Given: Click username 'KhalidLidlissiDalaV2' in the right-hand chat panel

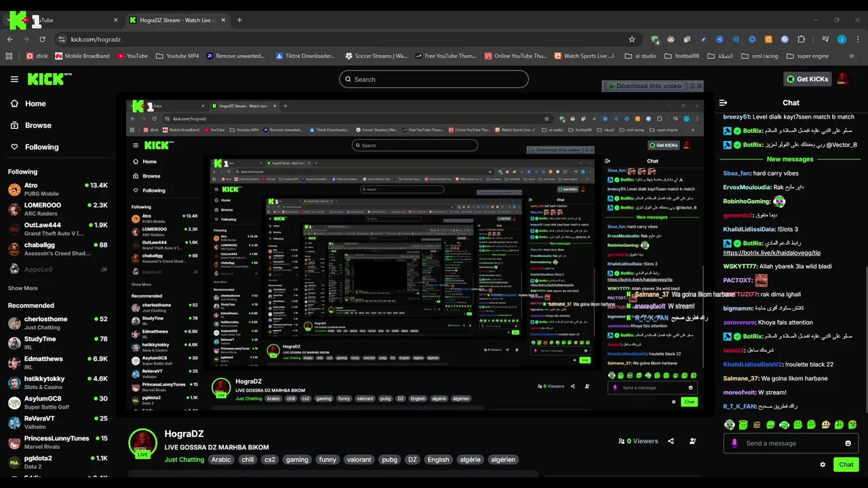Looking at the screenshot, I should pos(753,365).
